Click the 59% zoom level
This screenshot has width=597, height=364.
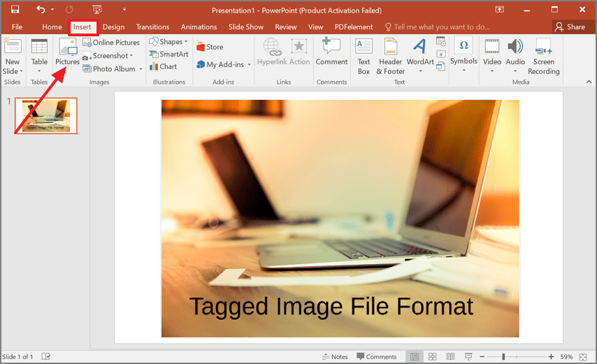pyautogui.click(x=566, y=357)
